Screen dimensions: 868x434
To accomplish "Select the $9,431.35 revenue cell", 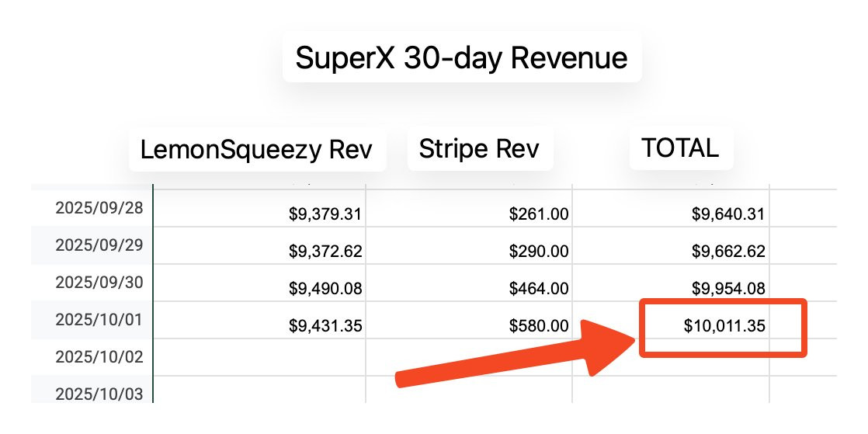I will click(325, 326).
